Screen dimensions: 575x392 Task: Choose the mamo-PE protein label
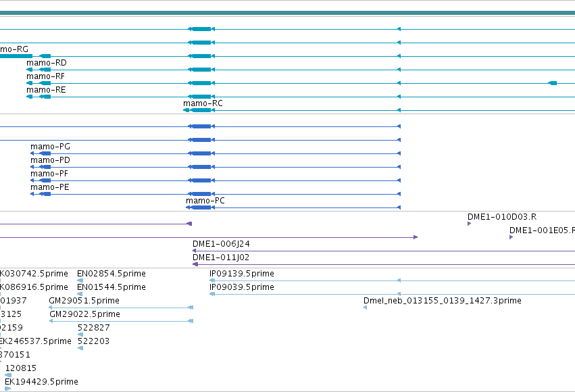coord(50,187)
